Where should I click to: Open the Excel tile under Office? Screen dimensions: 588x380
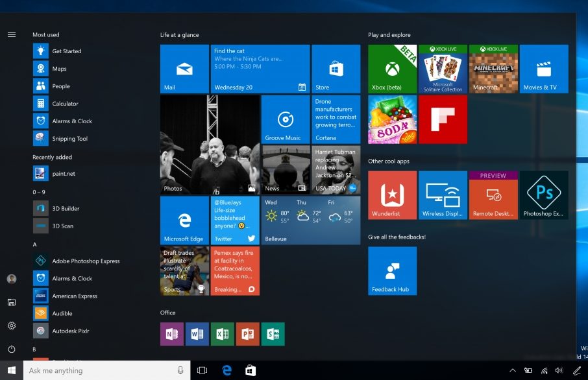tap(223, 334)
